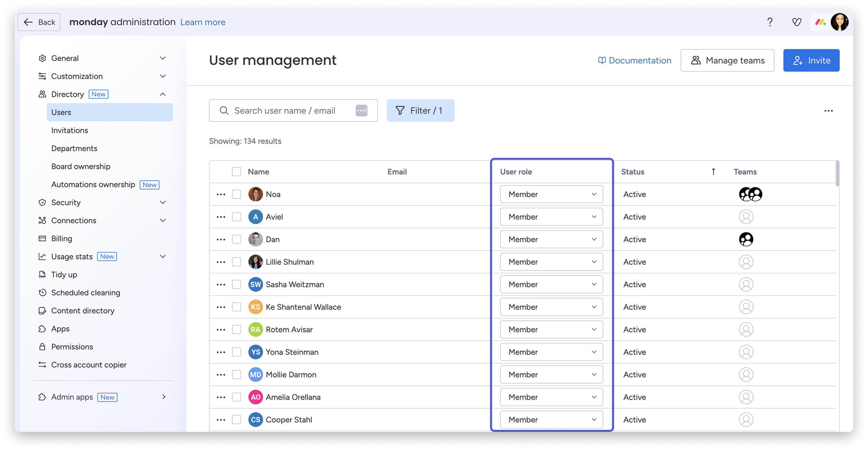
Task: Click the profile photo avatar
Action: pos(839,22)
